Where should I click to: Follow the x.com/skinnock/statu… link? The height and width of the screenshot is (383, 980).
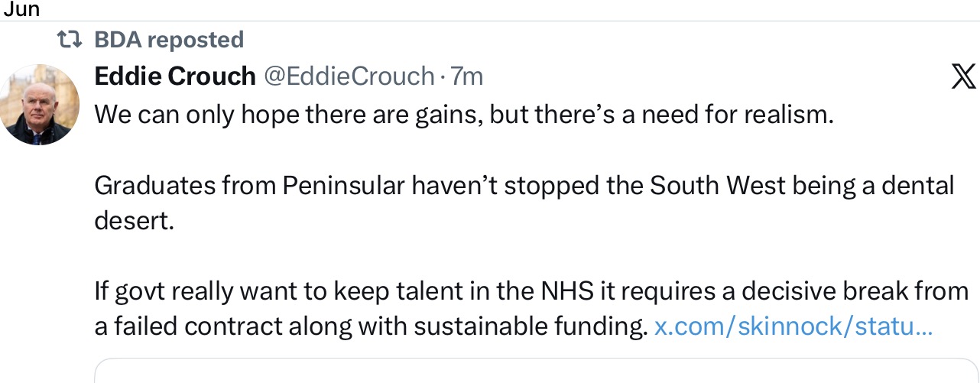(793, 327)
